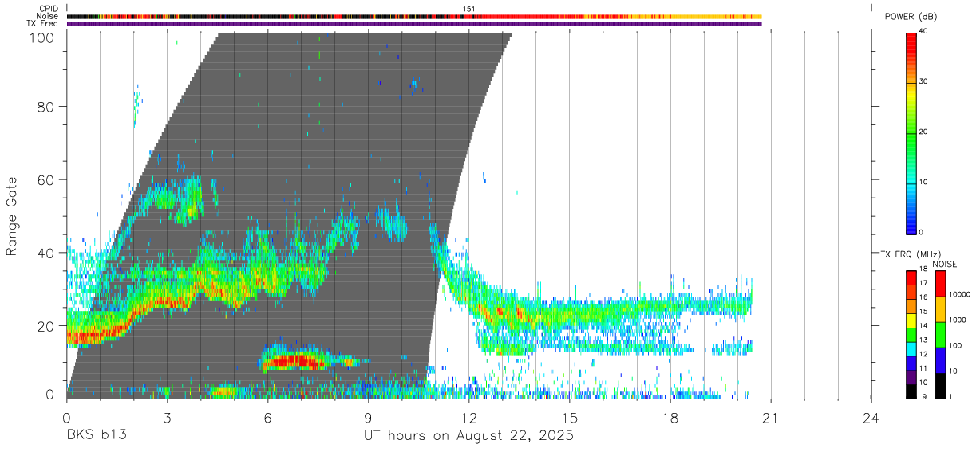Click the NOISE legend title

click(x=944, y=264)
